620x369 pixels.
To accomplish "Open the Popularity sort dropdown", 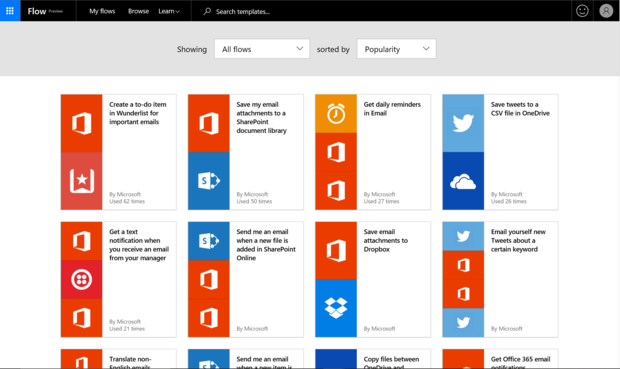I will (396, 49).
